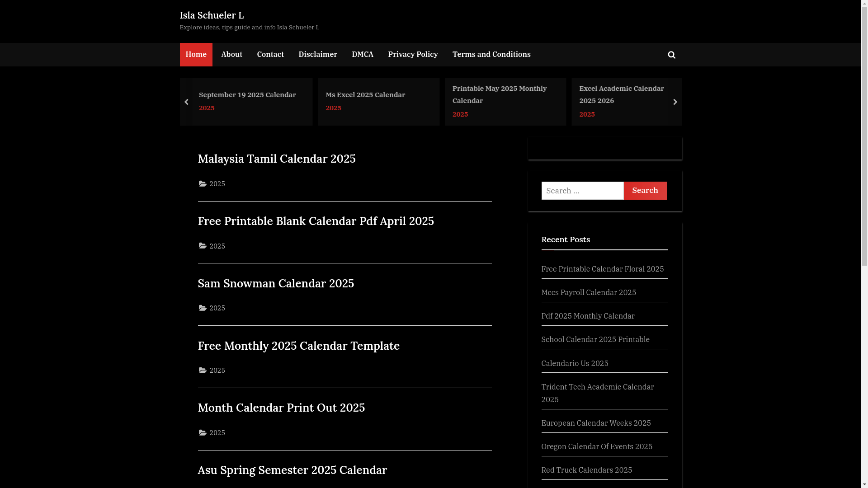
Task: Click 2025 category under Excel Academic slide
Action: pyautogui.click(x=587, y=114)
